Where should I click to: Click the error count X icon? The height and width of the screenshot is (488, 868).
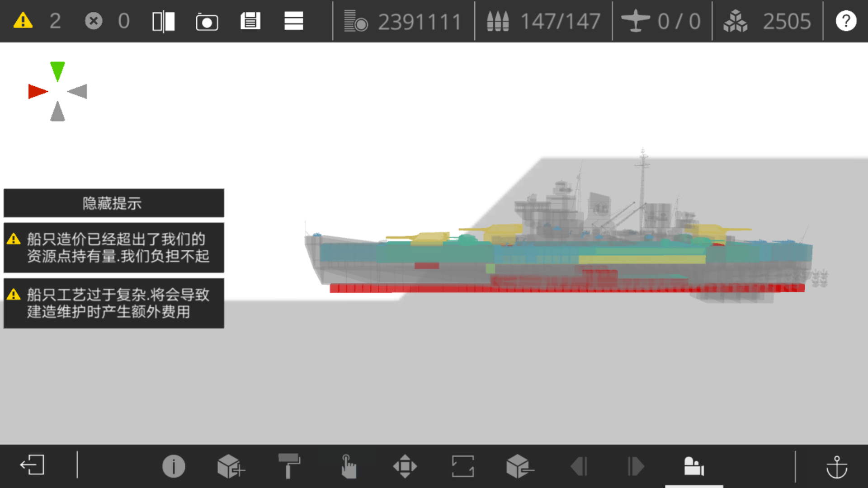[x=94, y=21]
